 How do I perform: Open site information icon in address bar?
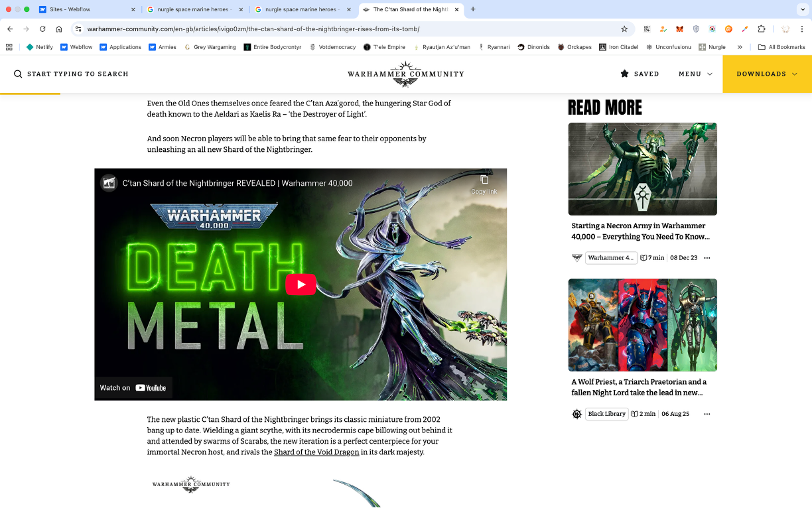click(x=78, y=29)
